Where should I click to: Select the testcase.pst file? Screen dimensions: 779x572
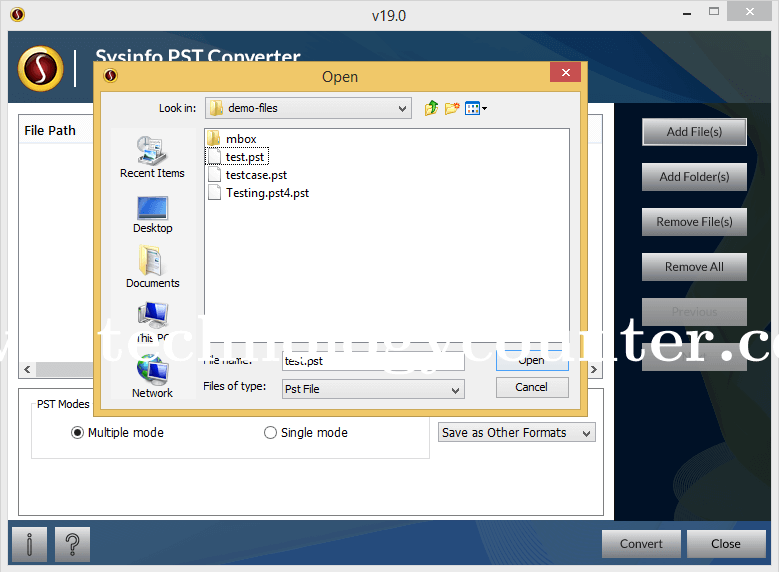pos(247,174)
